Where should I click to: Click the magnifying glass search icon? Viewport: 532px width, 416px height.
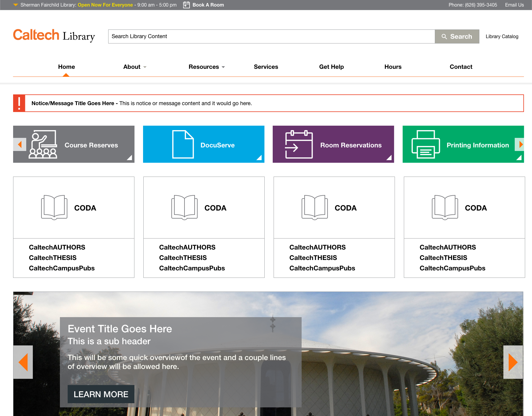pos(444,36)
